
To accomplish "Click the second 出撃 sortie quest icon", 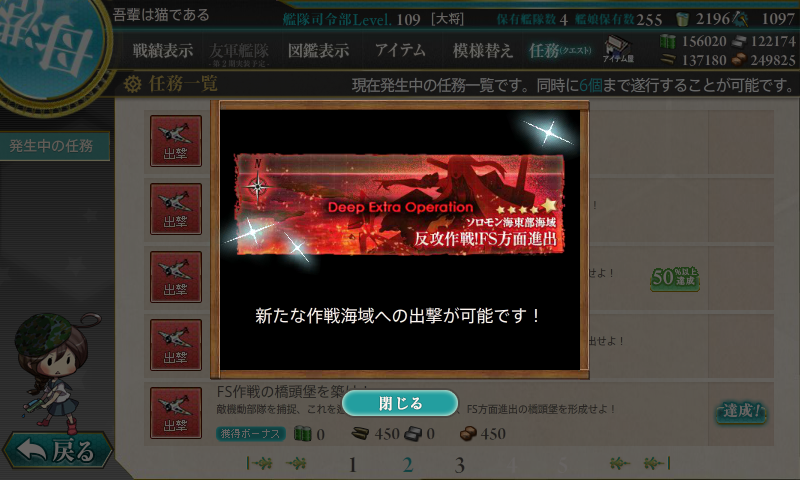I will (176, 209).
